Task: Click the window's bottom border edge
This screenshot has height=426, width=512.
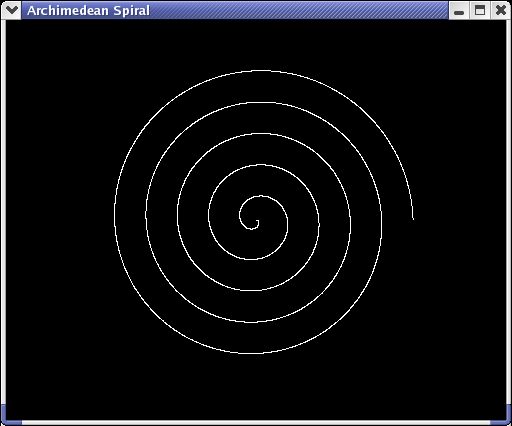Action: 256,423
